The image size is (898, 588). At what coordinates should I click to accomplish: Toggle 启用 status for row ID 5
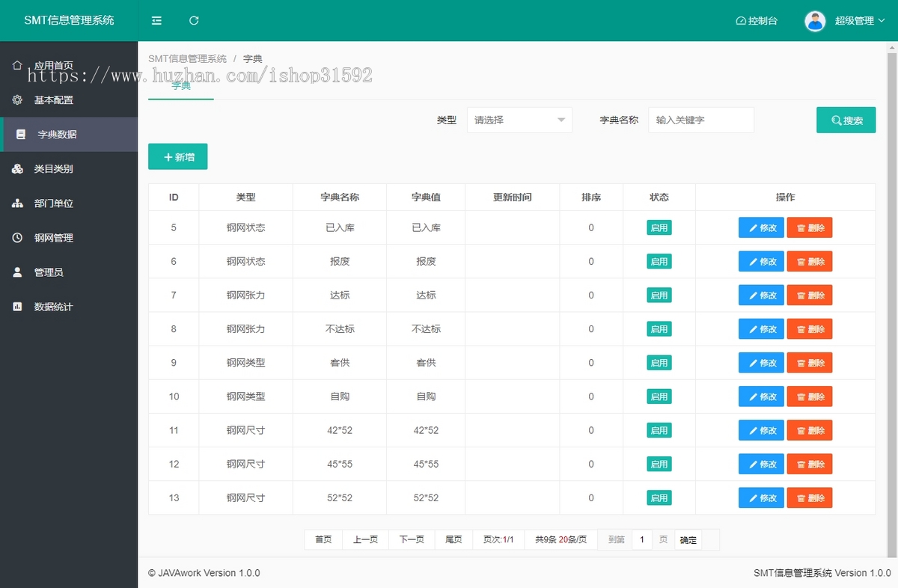pos(659,227)
